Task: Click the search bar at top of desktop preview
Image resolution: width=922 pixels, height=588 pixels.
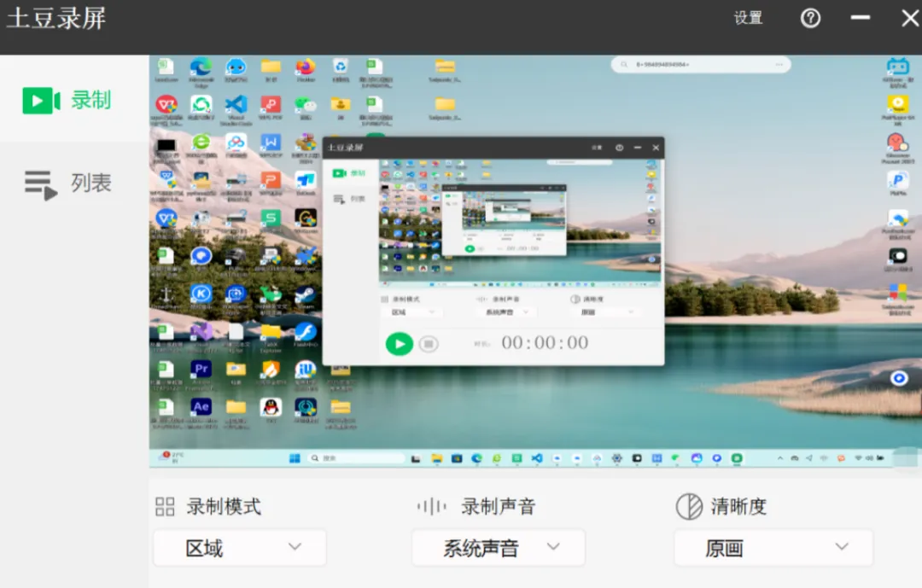Action: pos(701,65)
